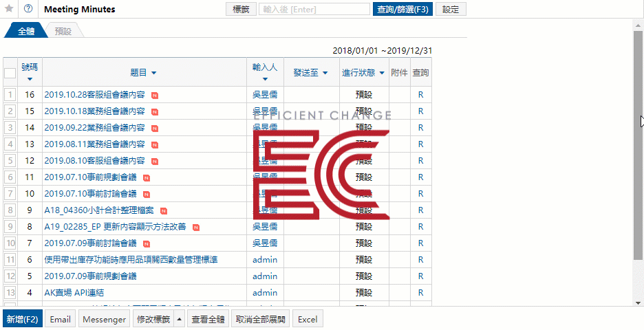Select row checkbox numbered 10
644x330 pixels.
tap(10, 243)
